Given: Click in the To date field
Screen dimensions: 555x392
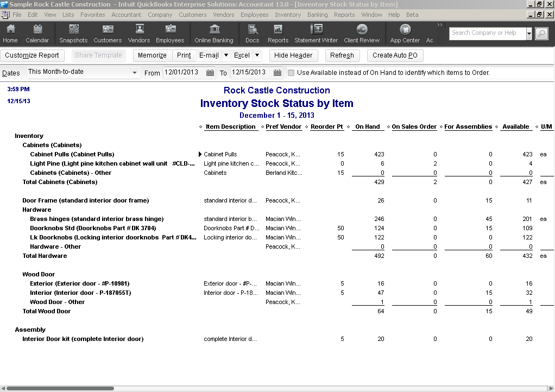Looking at the screenshot, I should [x=251, y=72].
